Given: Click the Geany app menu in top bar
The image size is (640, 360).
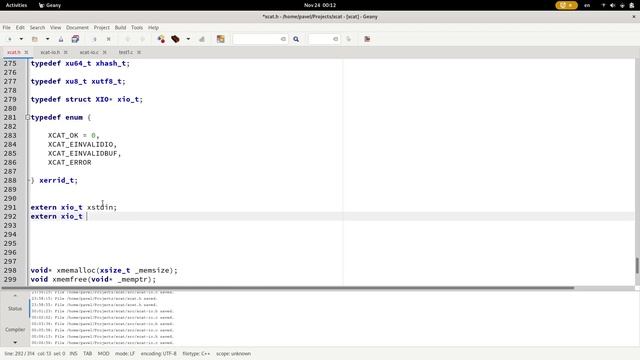Looking at the screenshot, I should [x=50, y=5].
